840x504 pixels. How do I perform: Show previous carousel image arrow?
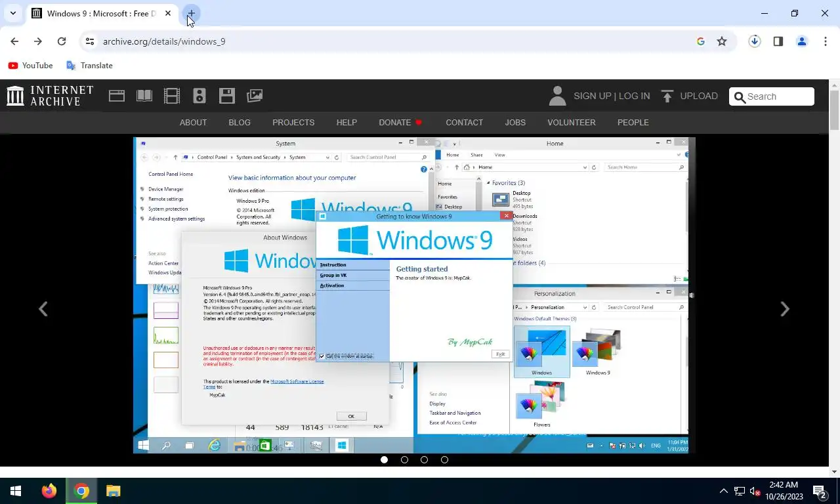point(43,309)
